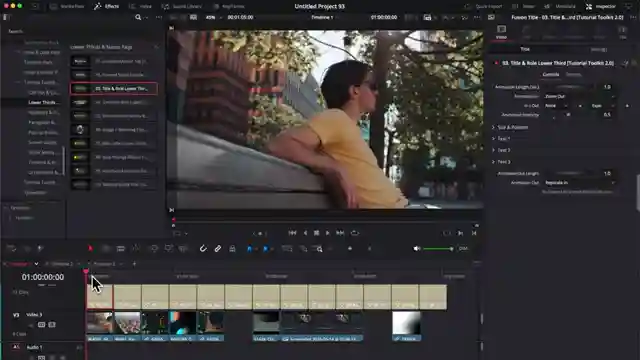This screenshot has height=360, width=640.
Task: Play in reverse button
Action: [x=305, y=233]
